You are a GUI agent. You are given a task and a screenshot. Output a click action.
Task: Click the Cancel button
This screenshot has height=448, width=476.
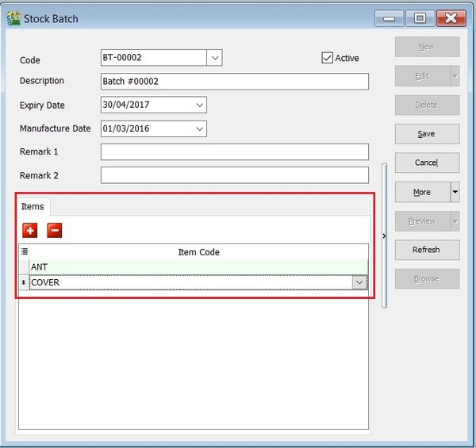coord(427,163)
